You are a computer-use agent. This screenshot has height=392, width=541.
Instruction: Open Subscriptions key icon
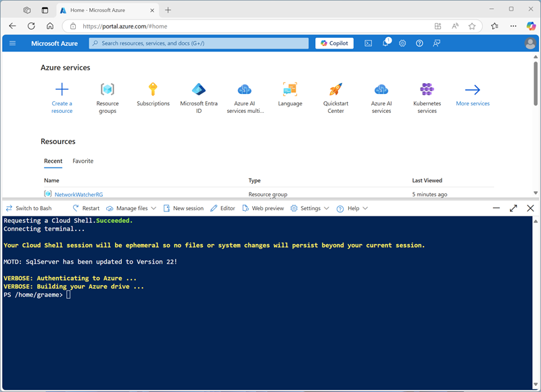[x=153, y=89]
